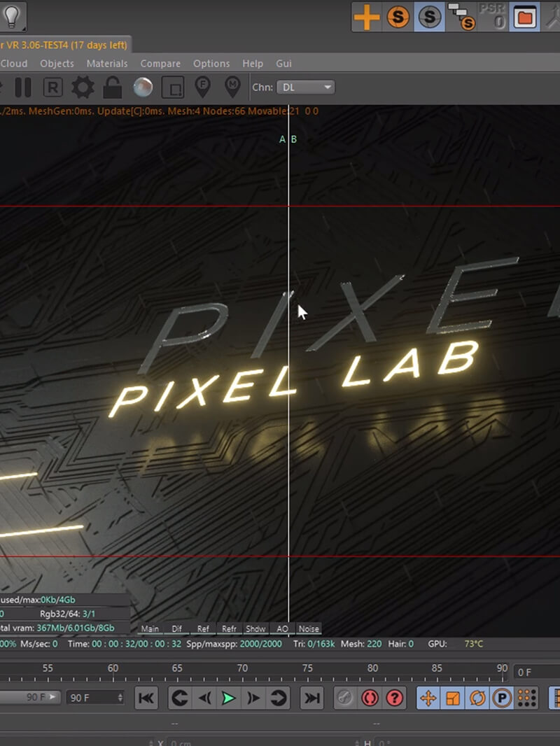
Task: Click the Mesh: 220 status entry
Action: (361, 644)
